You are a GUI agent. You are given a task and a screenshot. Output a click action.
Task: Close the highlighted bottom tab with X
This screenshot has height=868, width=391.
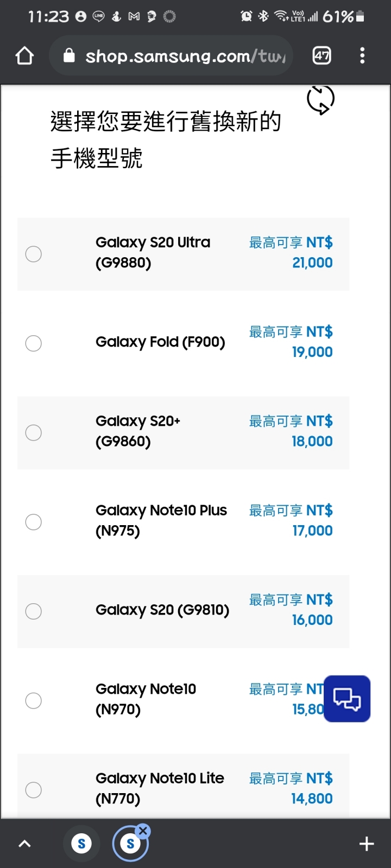(143, 831)
